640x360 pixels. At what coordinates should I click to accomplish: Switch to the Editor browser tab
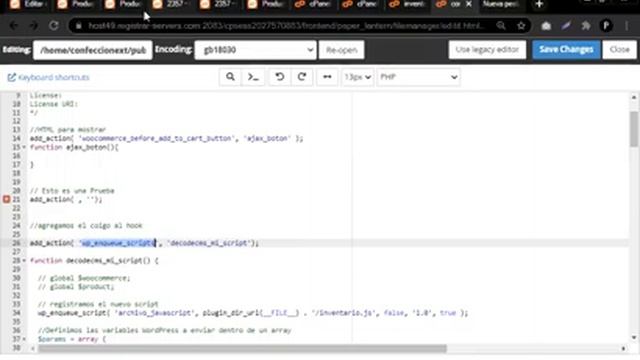pos(29,4)
